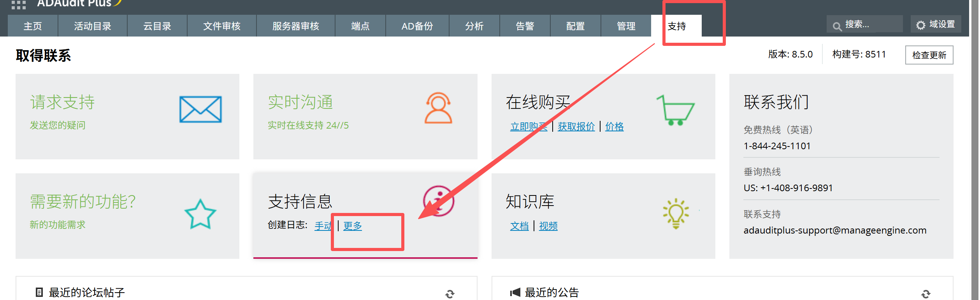Refresh the 最近的论坛帖子 panel
This screenshot has width=980, height=300.
450,294
